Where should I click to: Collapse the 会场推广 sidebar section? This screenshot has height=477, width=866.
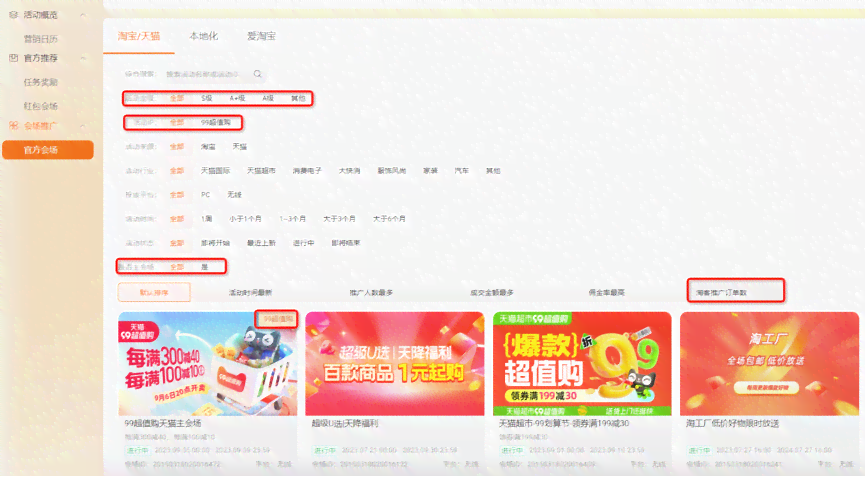[83, 126]
